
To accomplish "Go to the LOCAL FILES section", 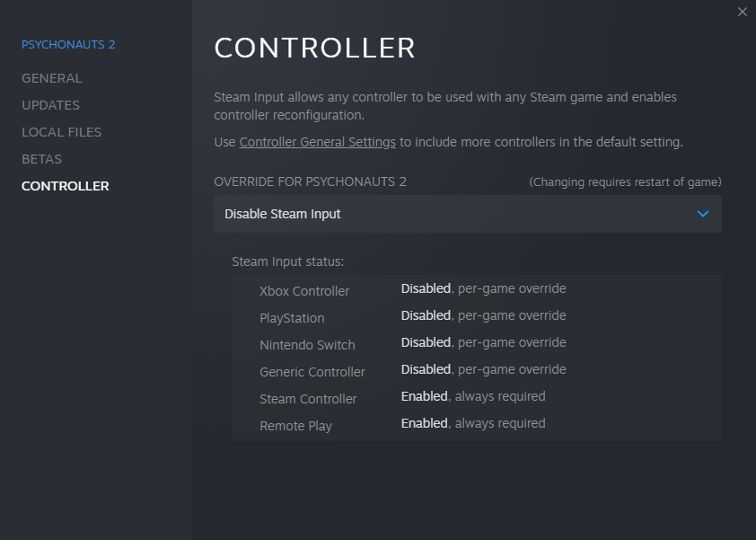I will coord(61,132).
